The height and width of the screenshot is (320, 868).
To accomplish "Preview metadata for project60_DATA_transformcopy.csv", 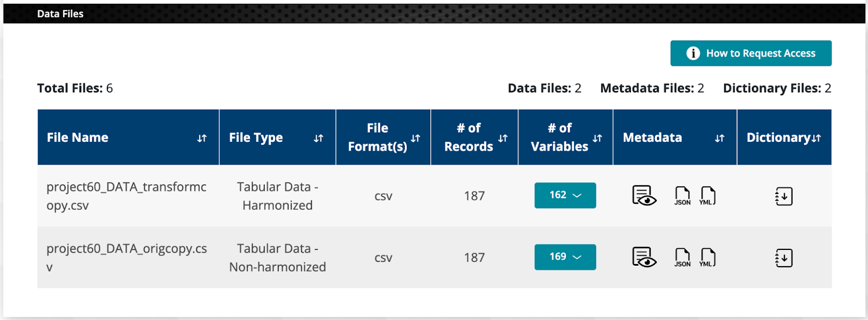I will point(644,196).
